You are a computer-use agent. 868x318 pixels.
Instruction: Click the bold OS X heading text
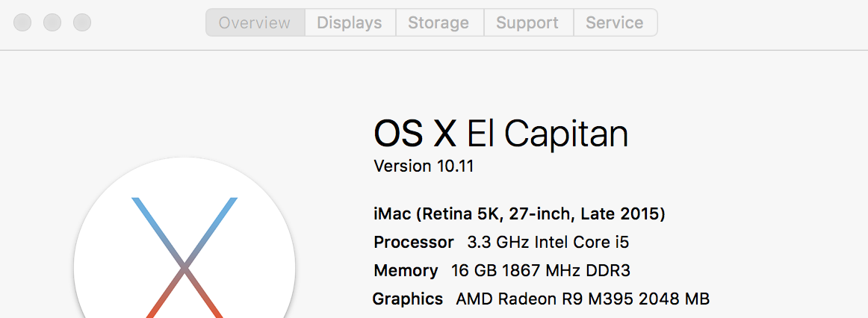pyautogui.click(x=415, y=134)
